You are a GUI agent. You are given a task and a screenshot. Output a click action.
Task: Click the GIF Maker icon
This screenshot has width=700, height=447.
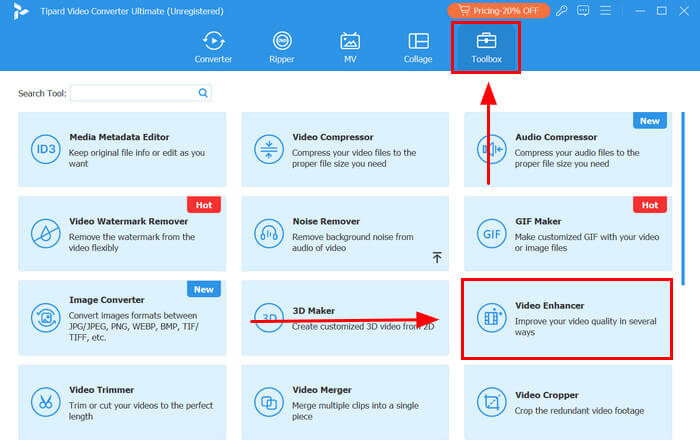click(491, 234)
